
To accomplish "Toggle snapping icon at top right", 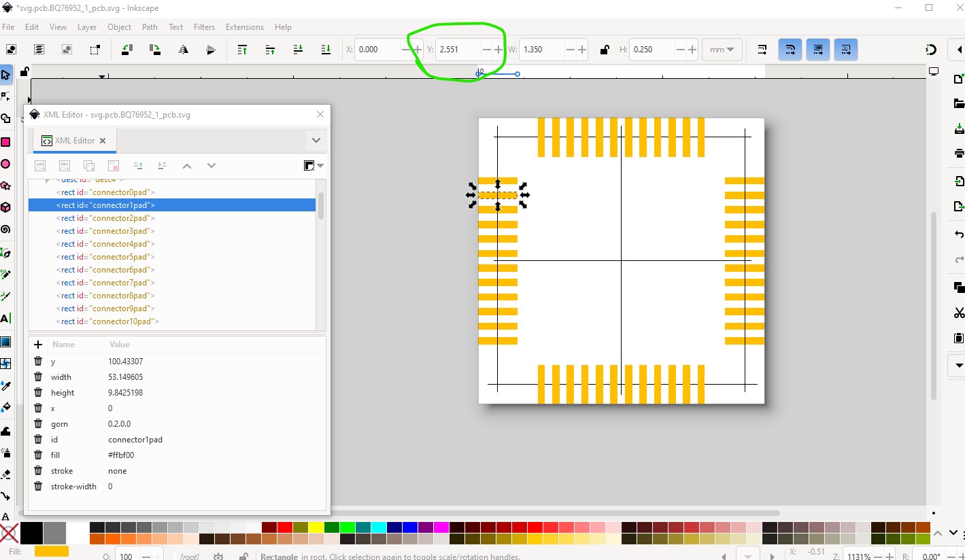I will click(x=932, y=50).
